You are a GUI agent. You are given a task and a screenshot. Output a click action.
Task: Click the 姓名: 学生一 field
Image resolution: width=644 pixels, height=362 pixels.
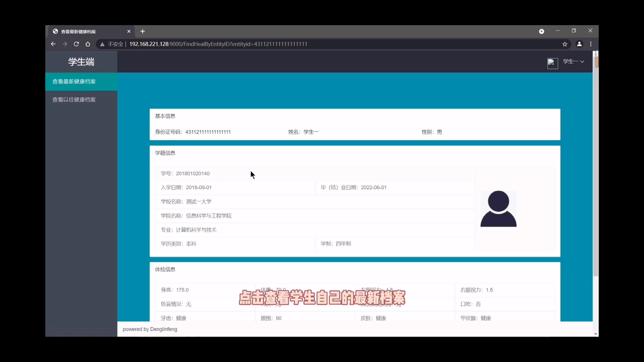(x=303, y=132)
